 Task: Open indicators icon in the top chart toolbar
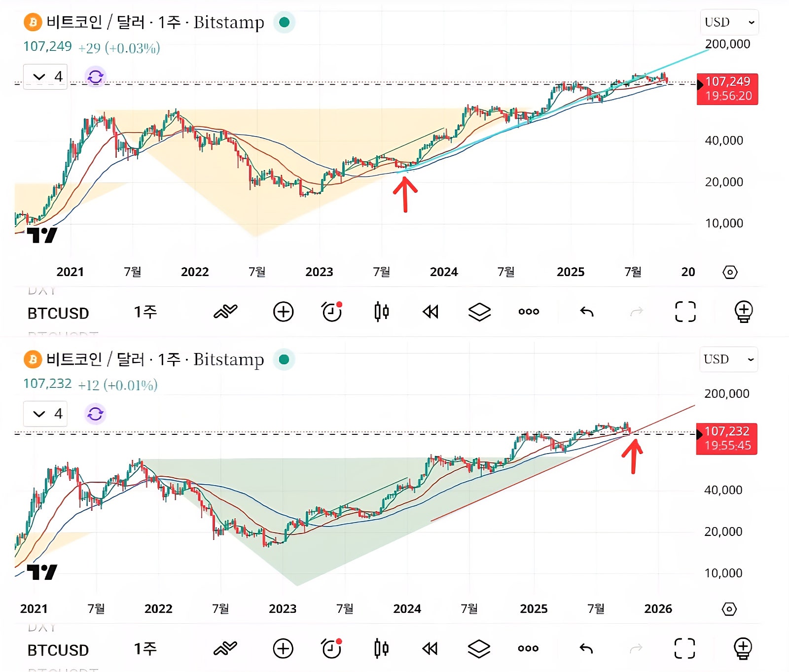(x=225, y=312)
